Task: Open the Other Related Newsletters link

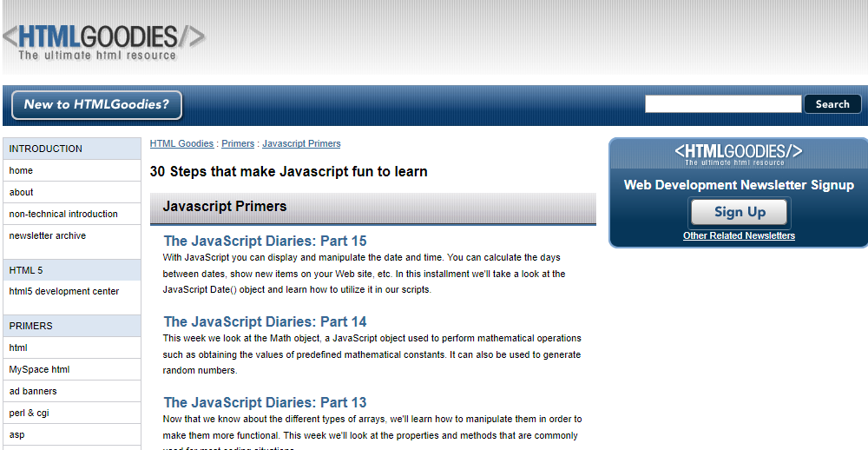Action: 739,235
